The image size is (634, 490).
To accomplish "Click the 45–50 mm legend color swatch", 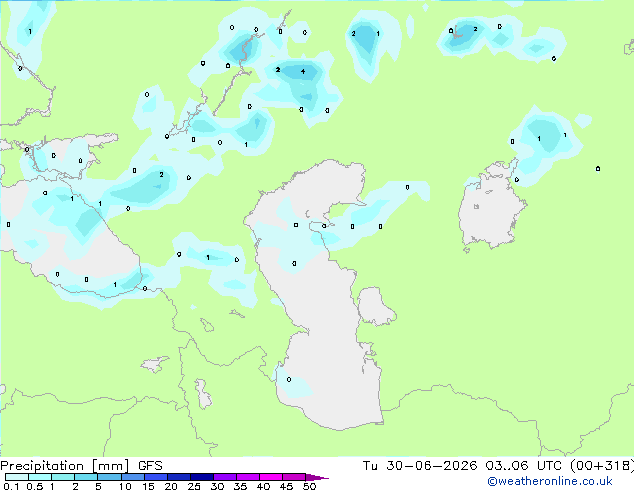I will coord(294,477).
